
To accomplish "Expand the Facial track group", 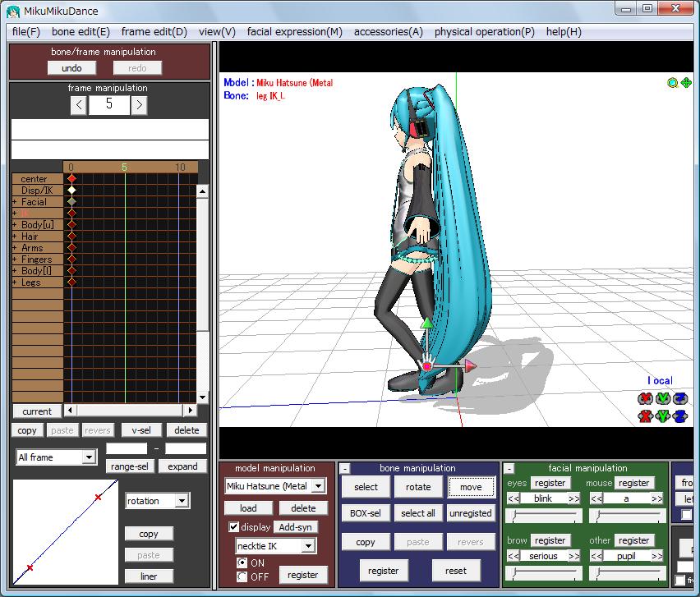I will pos(15,202).
